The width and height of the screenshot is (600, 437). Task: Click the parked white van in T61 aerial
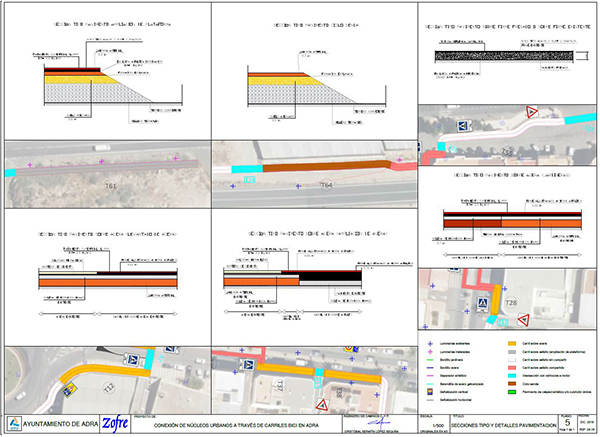point(102,147)
